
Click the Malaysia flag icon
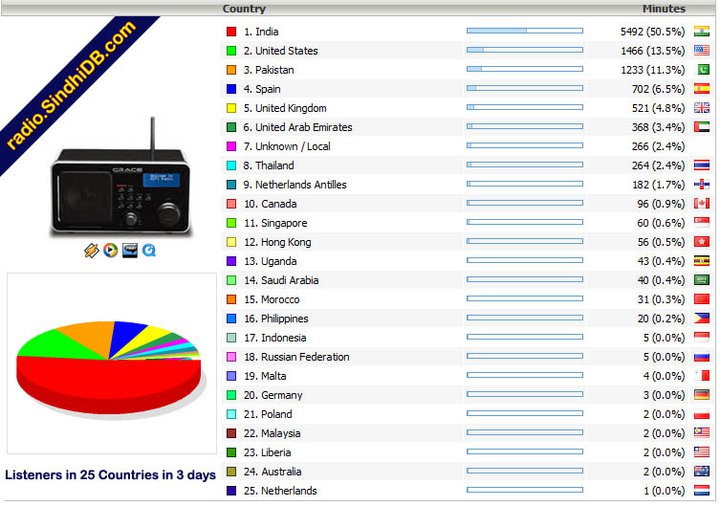702,433
